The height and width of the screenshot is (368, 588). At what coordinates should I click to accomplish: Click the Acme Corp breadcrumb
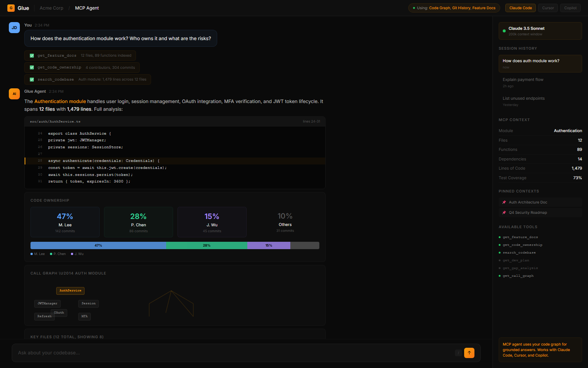pyautogui.click(x=51, y=8)
